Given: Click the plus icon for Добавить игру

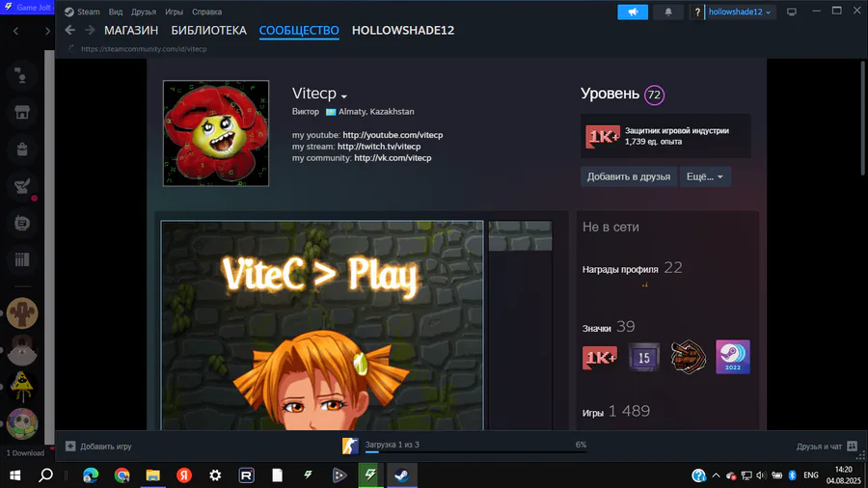Looking at the screenshot, I should coord(70,446).
